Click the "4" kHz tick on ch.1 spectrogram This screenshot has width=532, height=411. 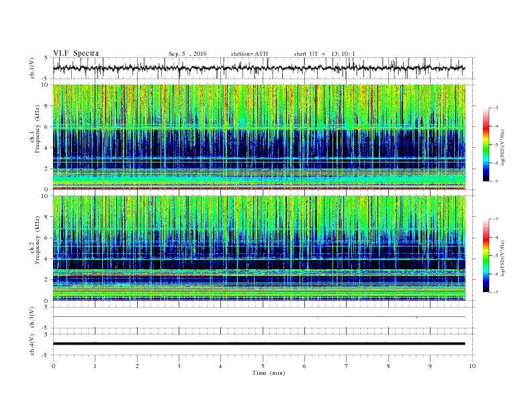click(x=46, y=148)
